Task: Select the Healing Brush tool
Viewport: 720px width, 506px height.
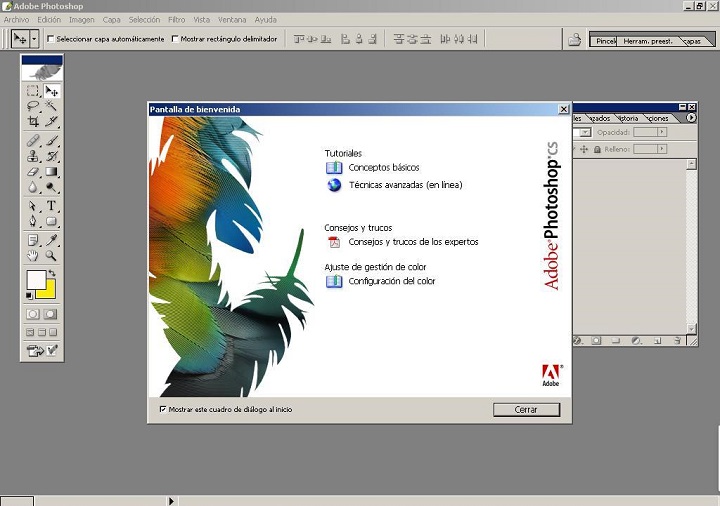Action: tap(33, 141)
